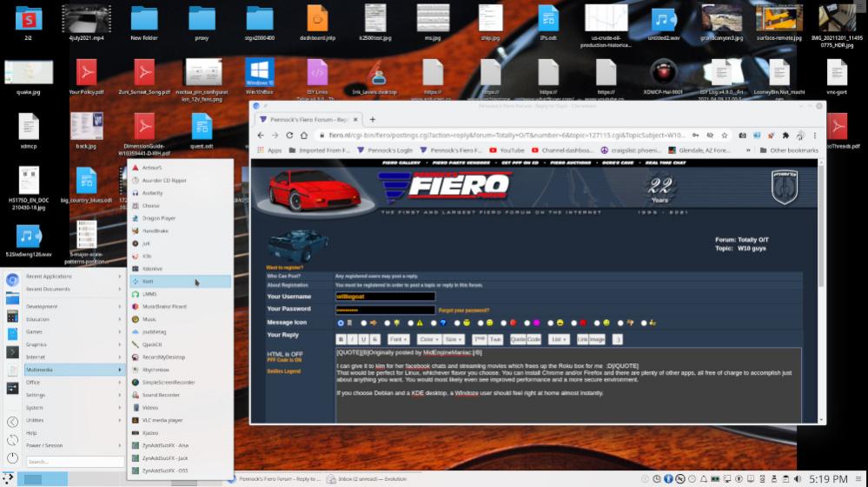Click the Fiero Gallery header link
868x487 pixels.
coord(401,163)
